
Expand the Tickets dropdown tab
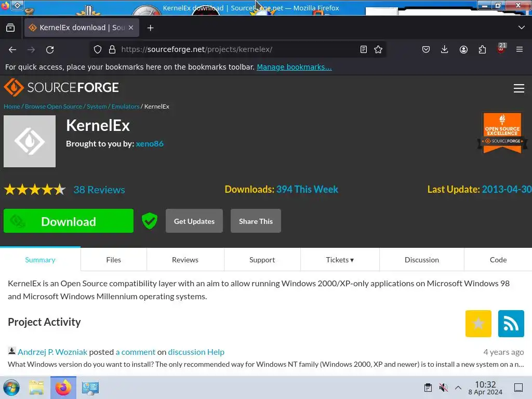[x=340, y=260]
